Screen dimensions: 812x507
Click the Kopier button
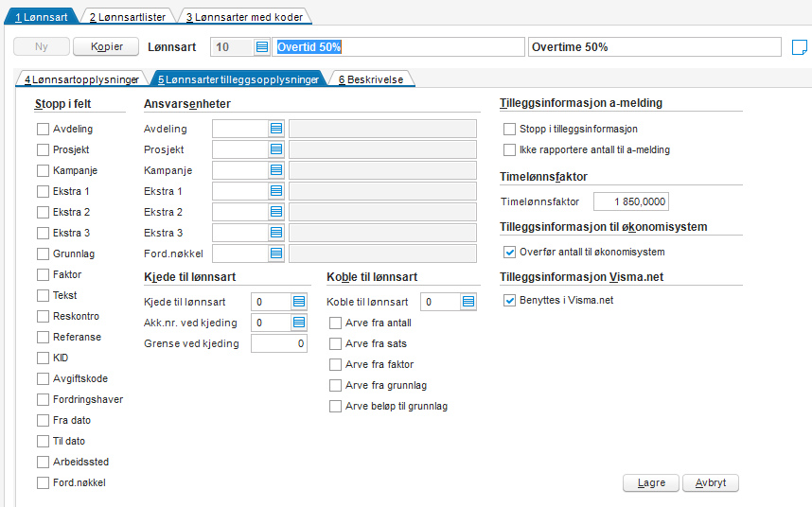click(106, 46)
